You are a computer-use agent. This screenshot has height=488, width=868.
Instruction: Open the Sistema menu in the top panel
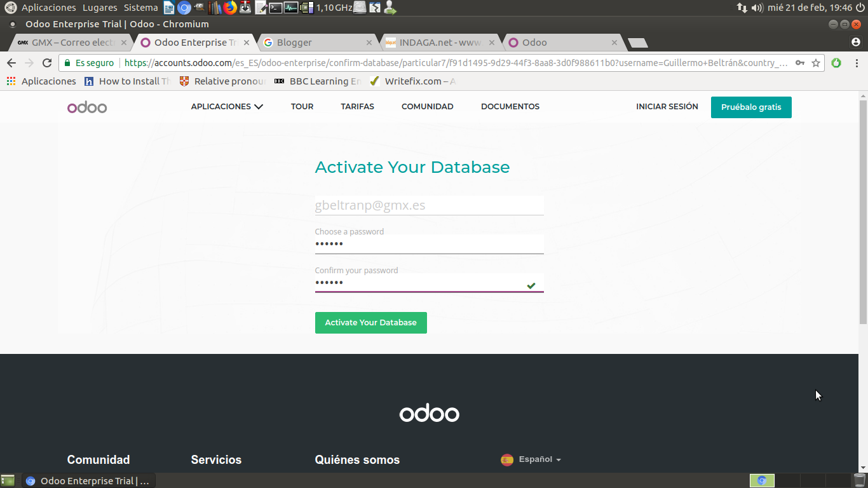(141, 8)
